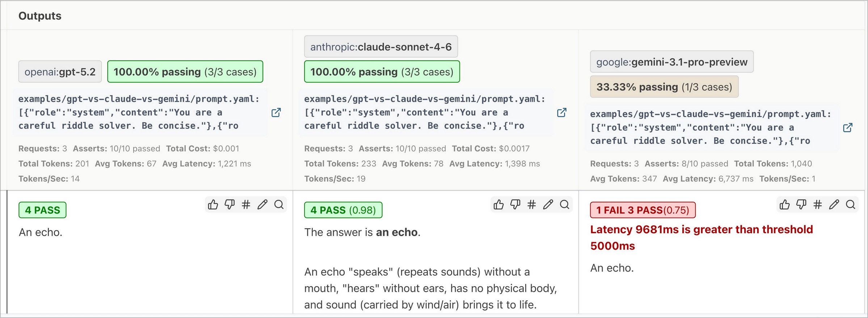Thumbs up the claude-sonnet output
This screenshot has width=868, height=318.
(x=498, y=205)
